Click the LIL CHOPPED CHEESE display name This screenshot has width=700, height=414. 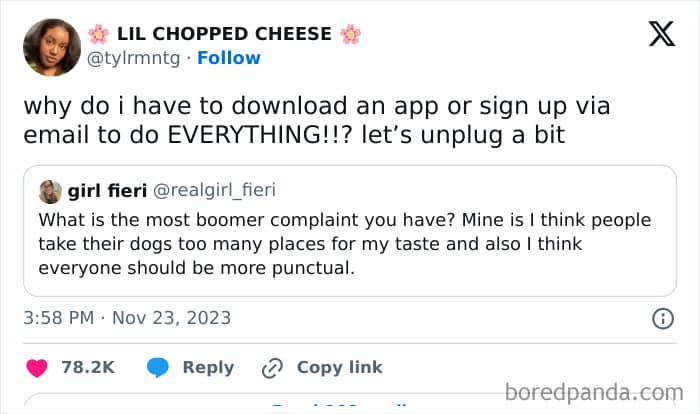224,34
